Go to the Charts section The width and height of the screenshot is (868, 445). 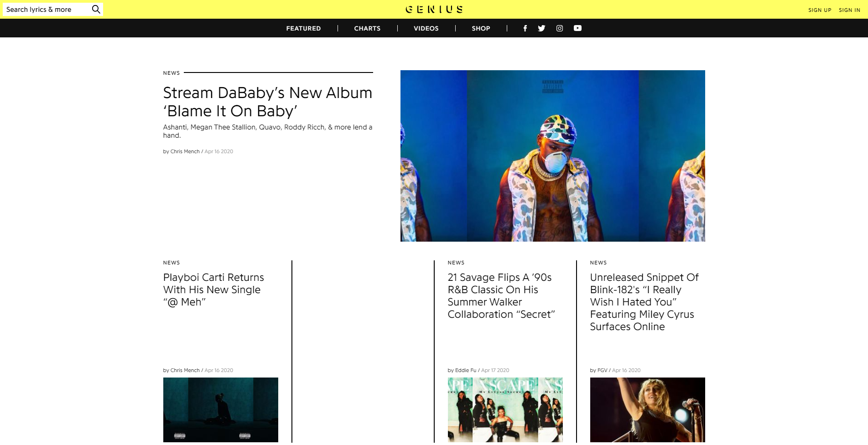point(367,28)
